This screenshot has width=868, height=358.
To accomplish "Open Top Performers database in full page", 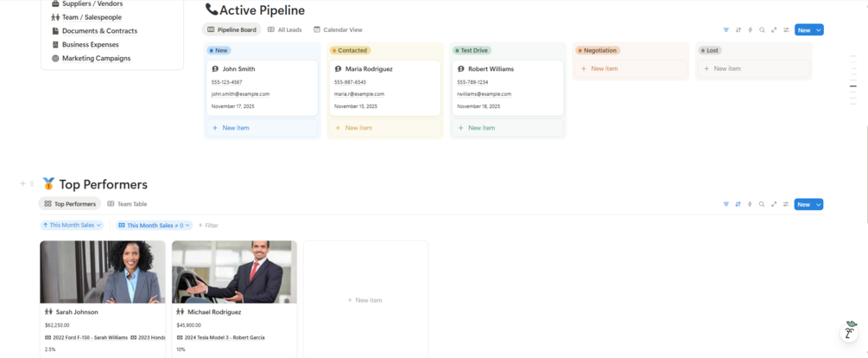I will click(774, 204).
